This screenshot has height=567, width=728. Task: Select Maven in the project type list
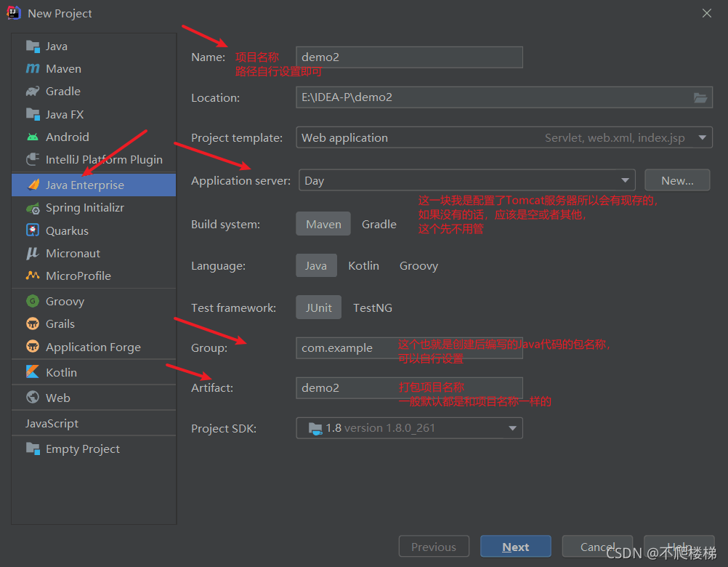94,69
